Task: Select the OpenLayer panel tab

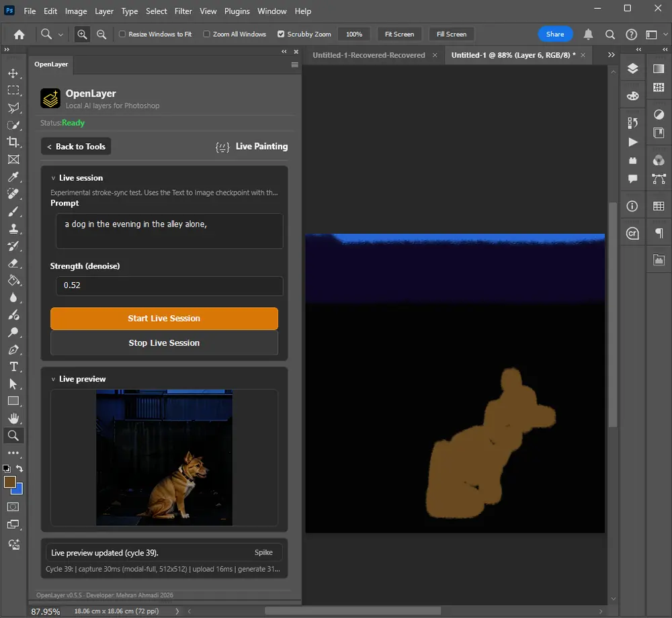Action: click(51, 64)
